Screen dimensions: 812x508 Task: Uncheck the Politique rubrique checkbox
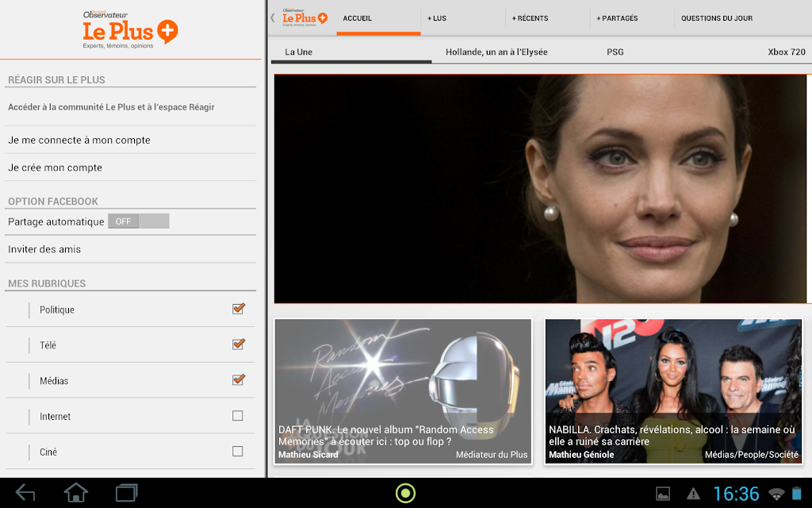tap(238, 309)
